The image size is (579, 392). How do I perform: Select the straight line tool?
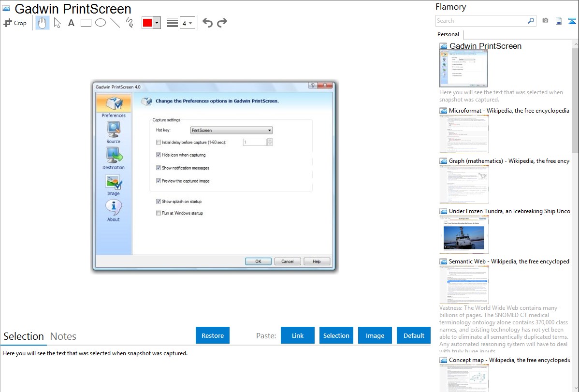115,23
